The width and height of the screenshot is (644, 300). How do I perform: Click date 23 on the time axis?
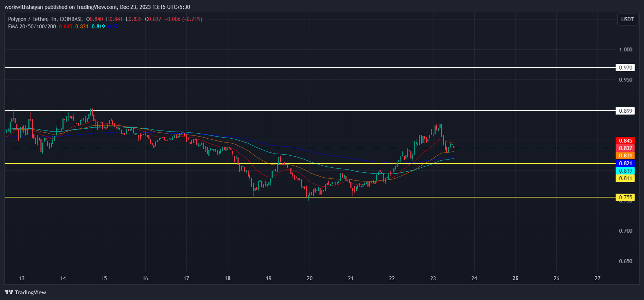[x=433, y=278]
